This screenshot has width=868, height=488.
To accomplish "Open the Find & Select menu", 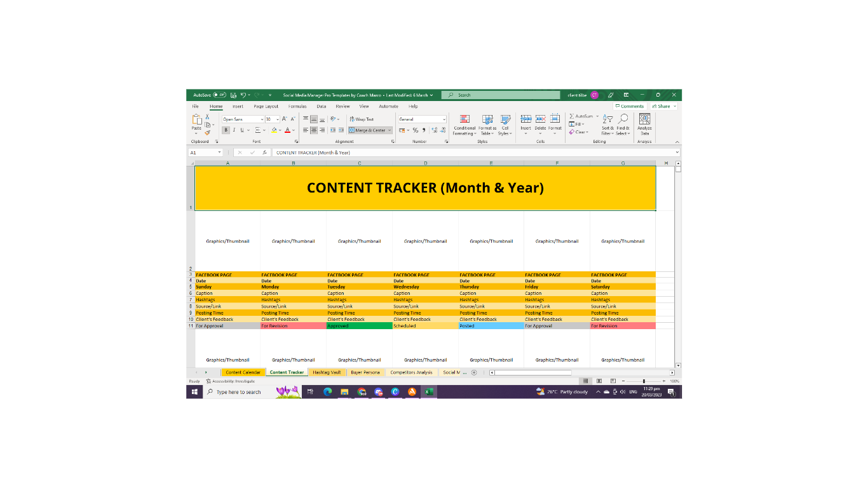I will 623,125.
